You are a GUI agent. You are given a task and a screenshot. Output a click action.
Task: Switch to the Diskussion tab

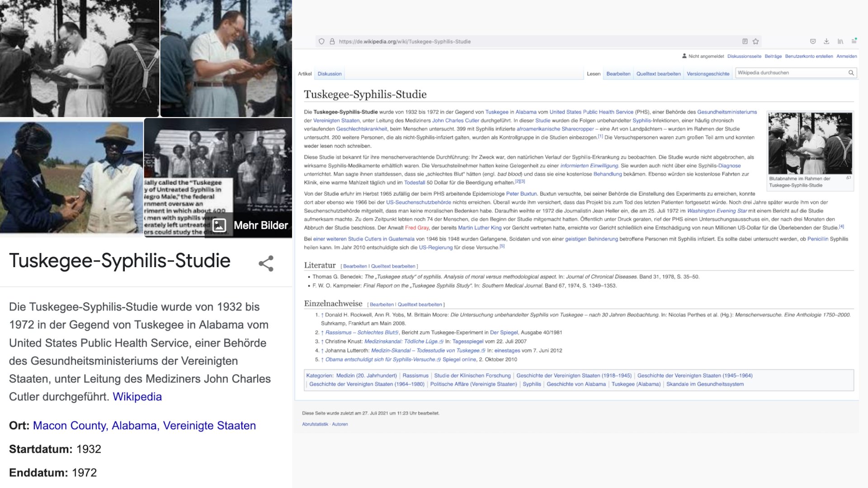click(330, 74)
